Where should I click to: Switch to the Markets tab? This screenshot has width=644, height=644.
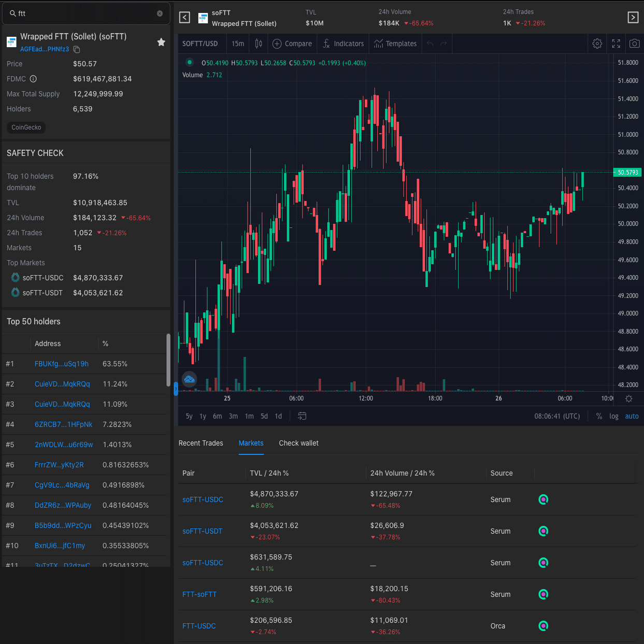(251, 443)
